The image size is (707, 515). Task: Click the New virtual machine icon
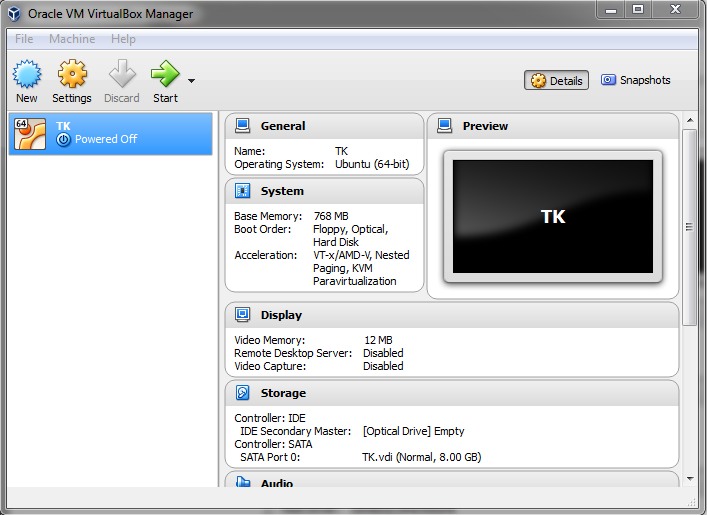click(27, 75)
